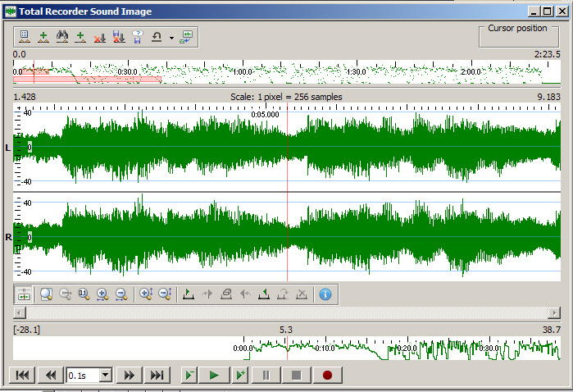This screenshot has height=392, width=573.
Task: Click the horizontal scrollbar left arrow
Action: click(x=20, y=312)
